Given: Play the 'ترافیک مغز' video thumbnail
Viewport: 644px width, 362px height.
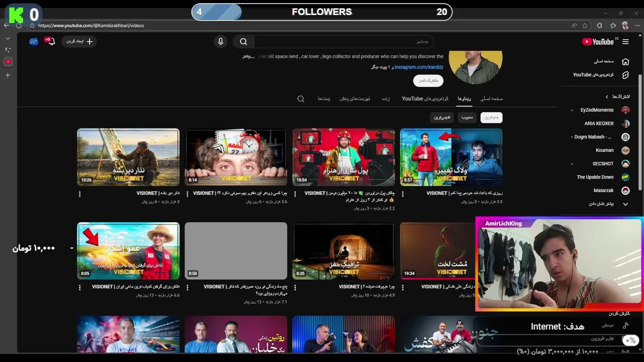Looking at the screenshot, I should click(x=344, y=251).
